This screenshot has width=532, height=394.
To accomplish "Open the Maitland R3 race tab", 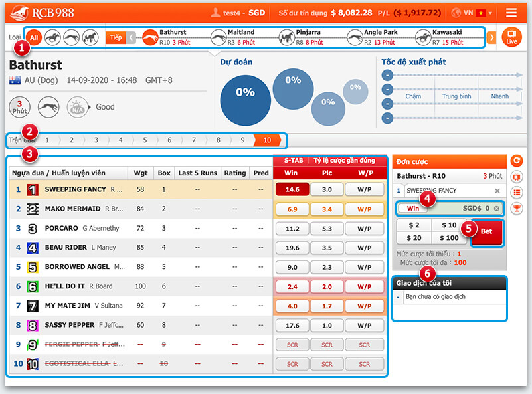I will coord(241,37).
